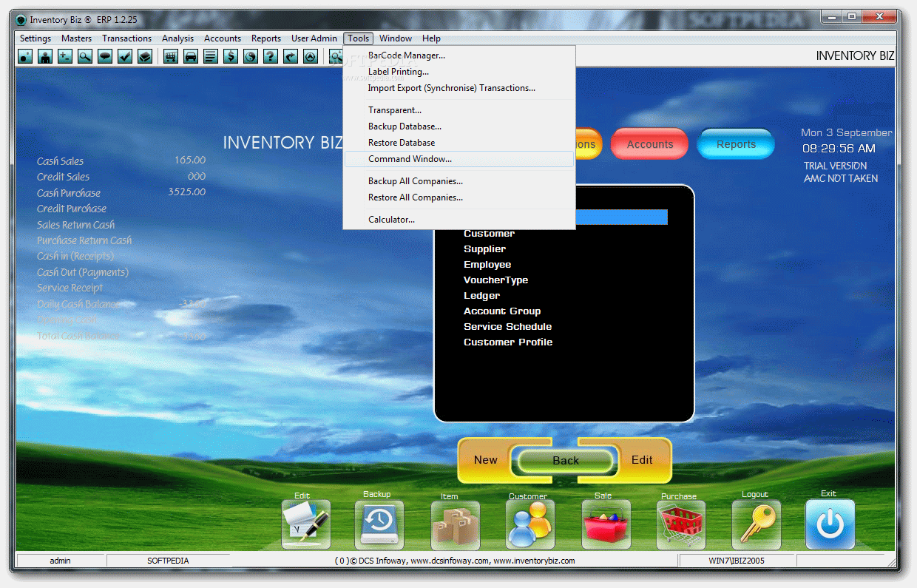Click the New button
Image resolution: width=917 pixels, height=588 pixels.
click(x=485, y=460)
